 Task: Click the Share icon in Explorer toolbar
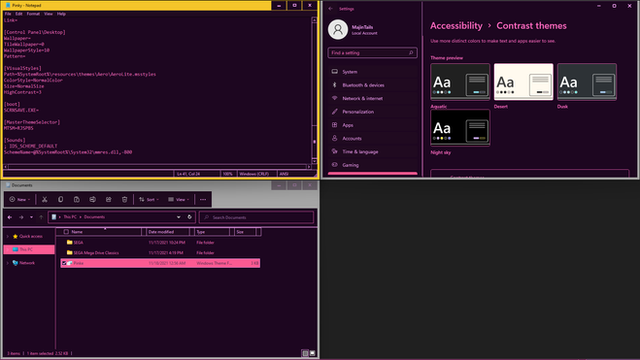(x=109, y=200)
